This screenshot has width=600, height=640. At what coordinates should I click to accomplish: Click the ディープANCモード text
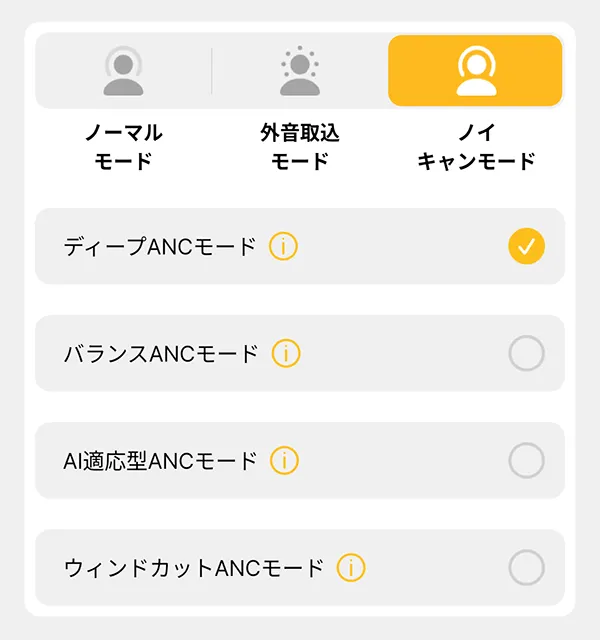160,247
